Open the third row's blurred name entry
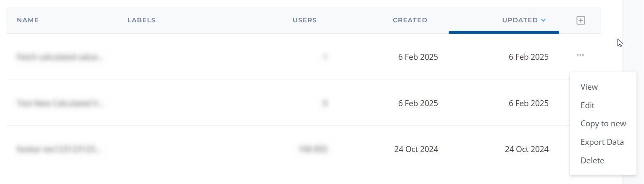Image resolution: width=644 pixels, height=184 pixels. [60, 149]
